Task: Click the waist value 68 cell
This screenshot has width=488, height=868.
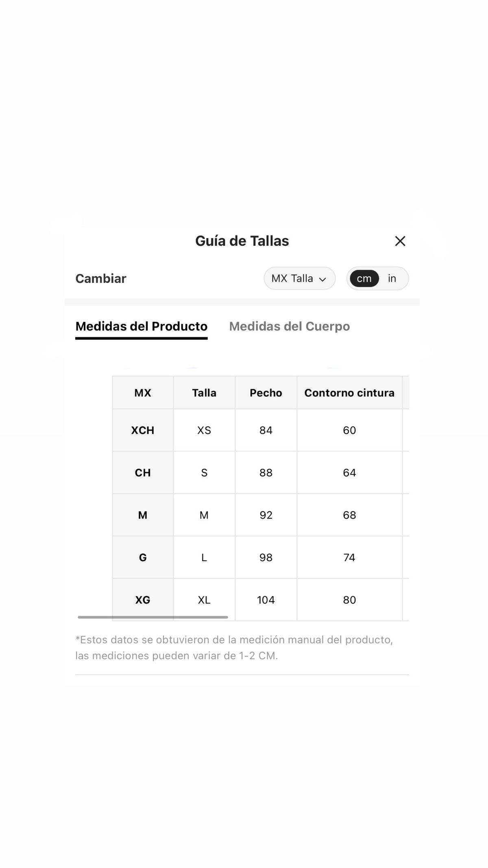Action: 349,515
